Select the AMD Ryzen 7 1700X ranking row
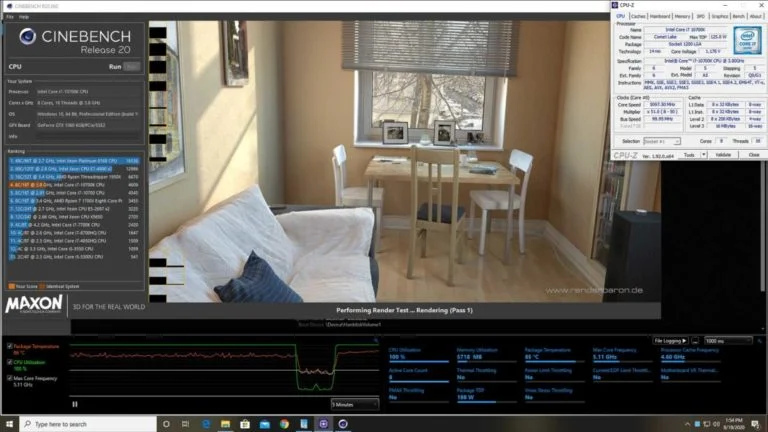Image resolution: width=768 pixels, height=432 pixels. pos(73,201)
